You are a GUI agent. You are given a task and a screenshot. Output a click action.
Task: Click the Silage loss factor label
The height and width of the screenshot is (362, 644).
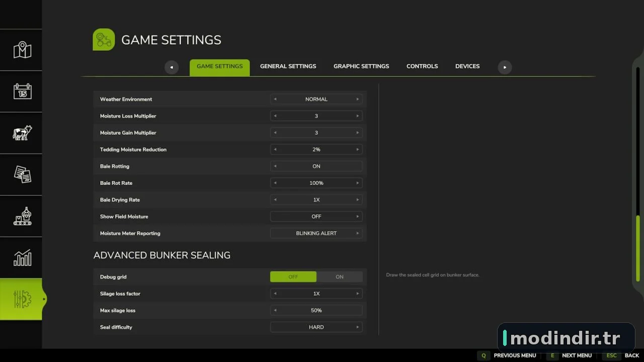[120, 294]
